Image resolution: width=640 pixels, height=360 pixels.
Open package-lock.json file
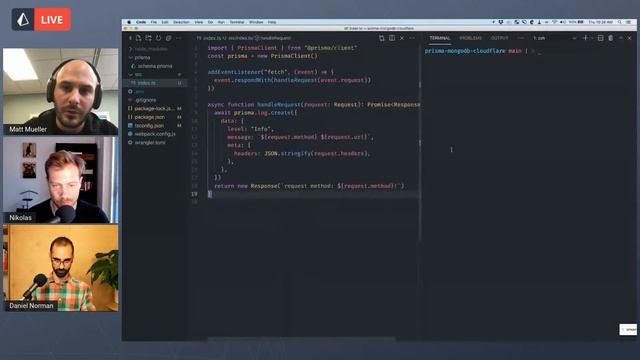coord(155,109)
